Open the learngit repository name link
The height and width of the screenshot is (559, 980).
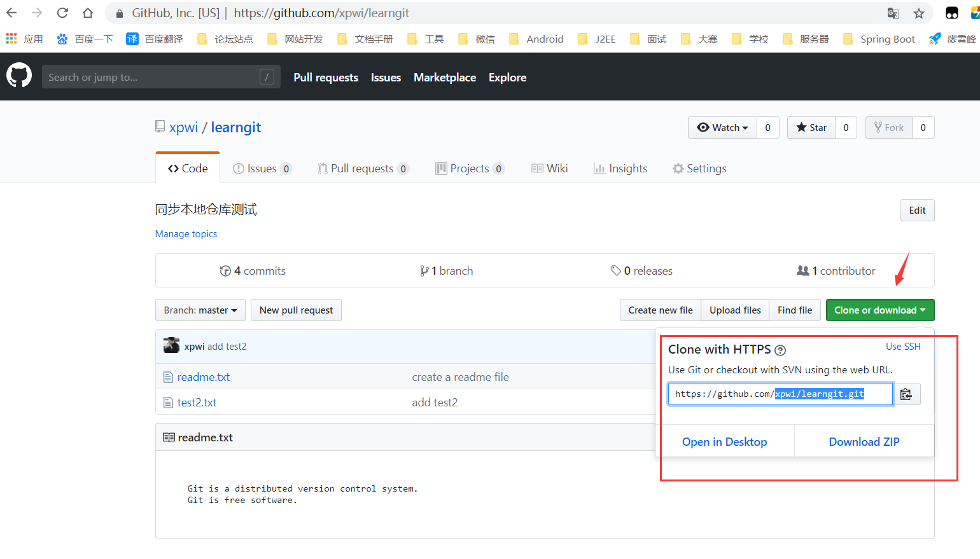point(236,127)
